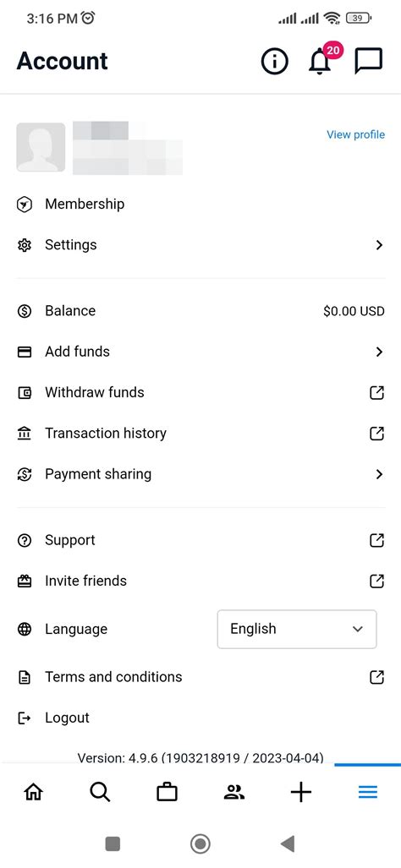Open Invite friends external link icon

[x=376, y=581]
